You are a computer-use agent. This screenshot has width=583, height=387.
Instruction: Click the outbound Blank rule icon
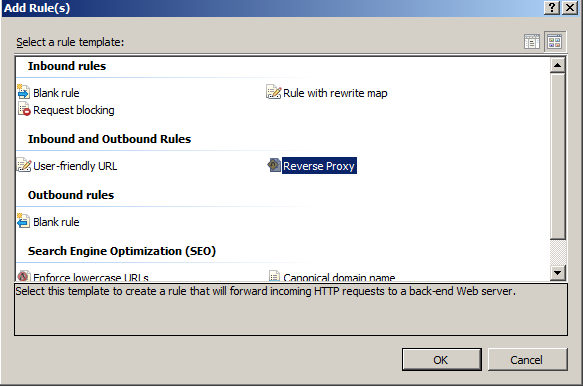(23, 221)
